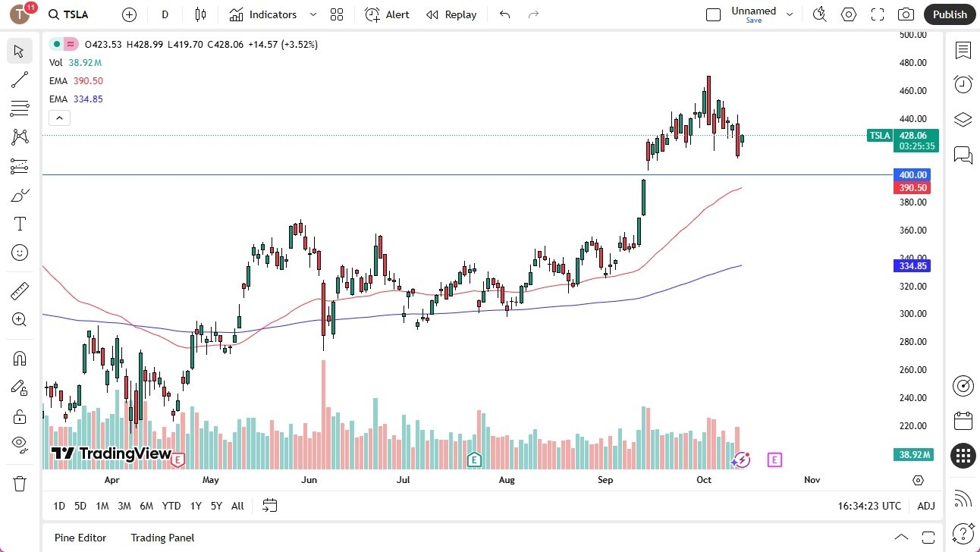Viewport: 980px width, 552px height.
Task: Select the Trend Line drawing tool
Action: (19, 80)
